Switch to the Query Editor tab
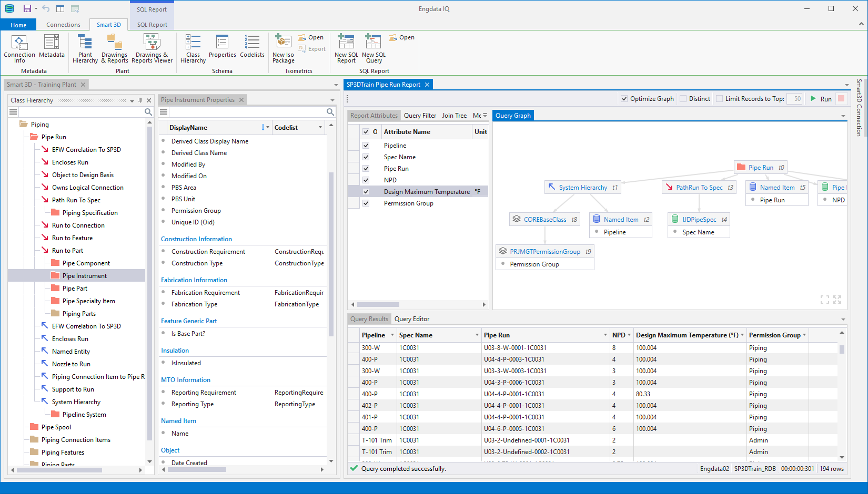 412,319
